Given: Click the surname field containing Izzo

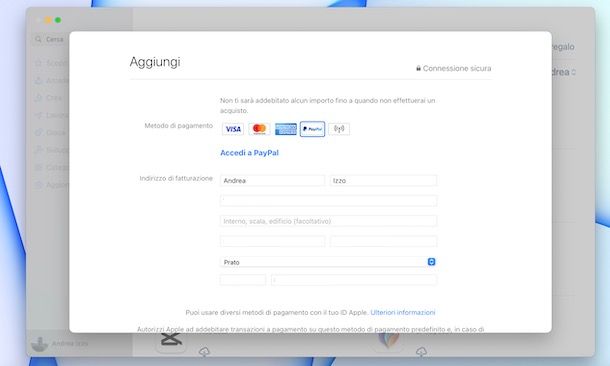Looking at the screenshot, I should pyautogui.click(x=383, y=180).
